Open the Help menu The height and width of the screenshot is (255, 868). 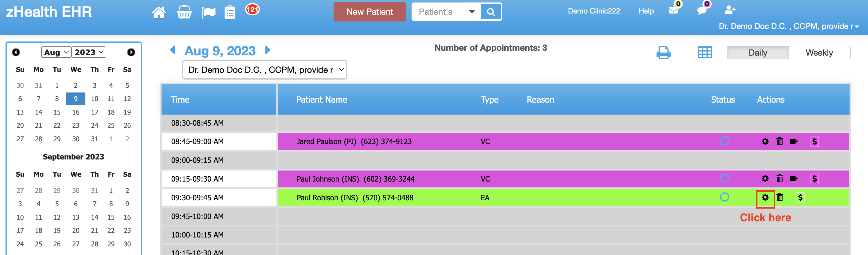pyautogui.click(x=646, y=11)
